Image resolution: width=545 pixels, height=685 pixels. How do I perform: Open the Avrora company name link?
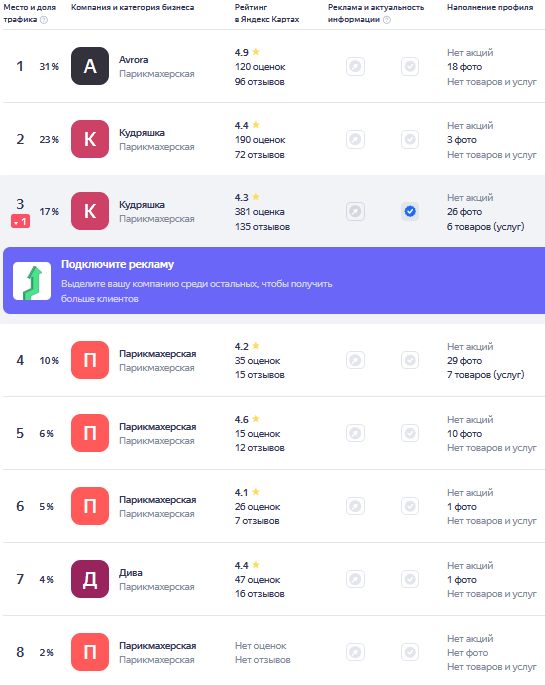click(x=134, y=59)
